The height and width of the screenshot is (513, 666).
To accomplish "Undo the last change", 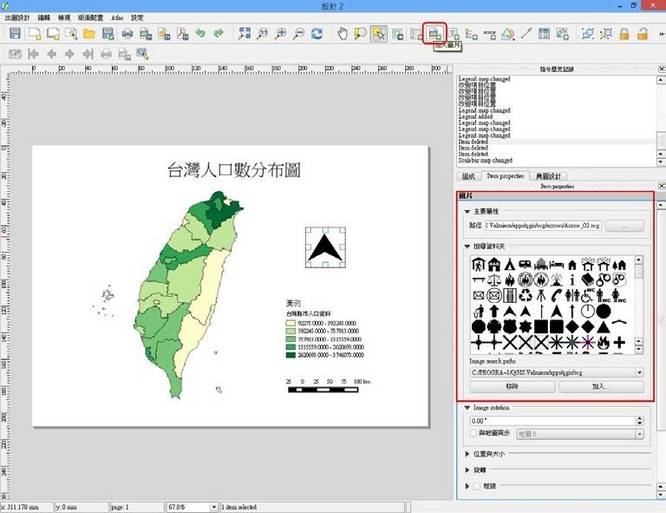I will tap(200, 34).
